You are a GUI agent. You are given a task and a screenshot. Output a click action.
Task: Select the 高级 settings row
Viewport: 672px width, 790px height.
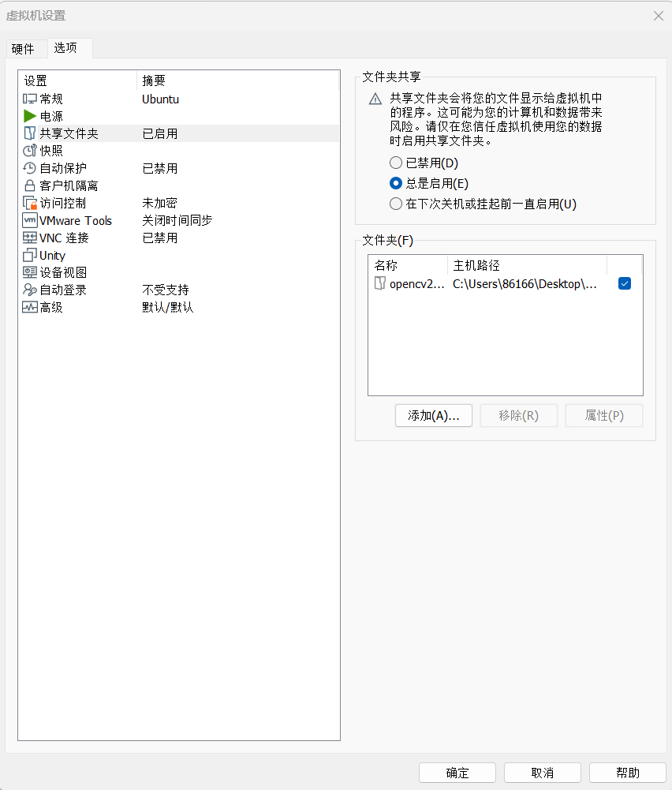tap(51, 307)
